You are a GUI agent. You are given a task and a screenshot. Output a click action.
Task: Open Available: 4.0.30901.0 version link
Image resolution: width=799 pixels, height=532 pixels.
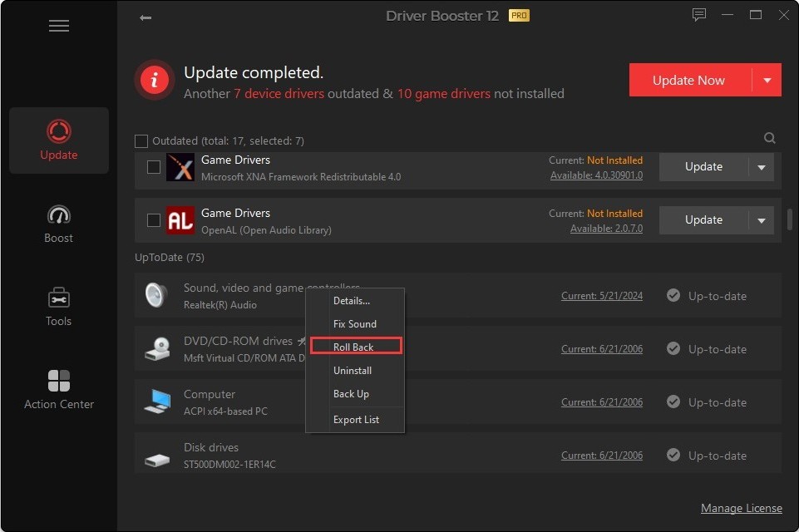(x=596, y=175)
